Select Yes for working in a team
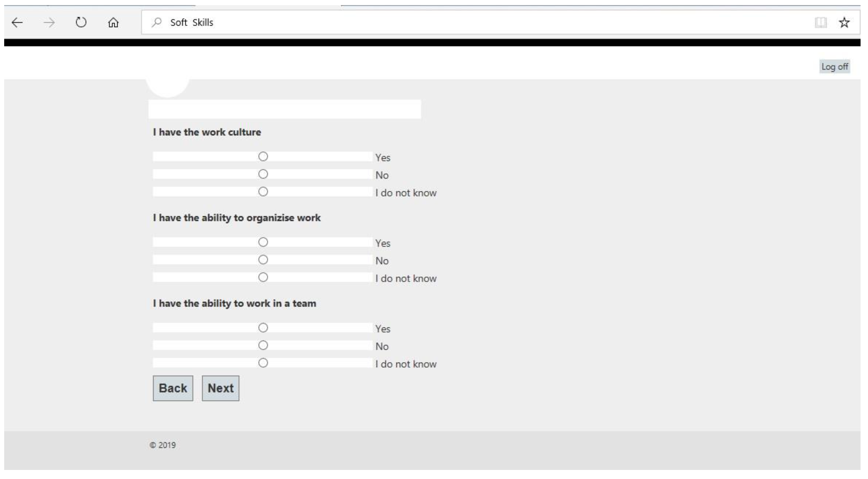Viewport: 868px width, 479px height. [263, 327]
